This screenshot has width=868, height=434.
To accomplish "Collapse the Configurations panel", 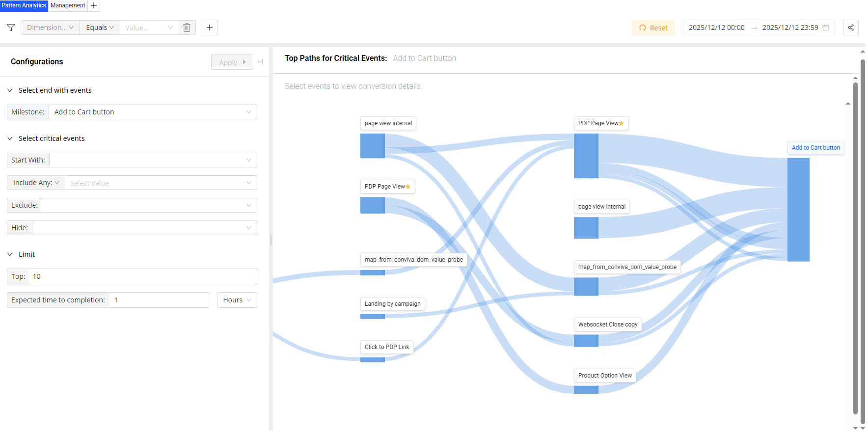I will point(261,62).
